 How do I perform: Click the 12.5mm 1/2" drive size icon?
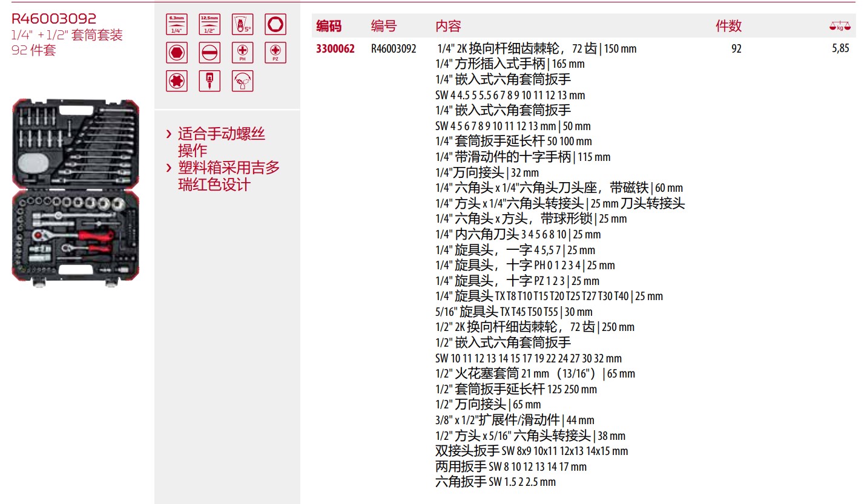tap(209, 25)
